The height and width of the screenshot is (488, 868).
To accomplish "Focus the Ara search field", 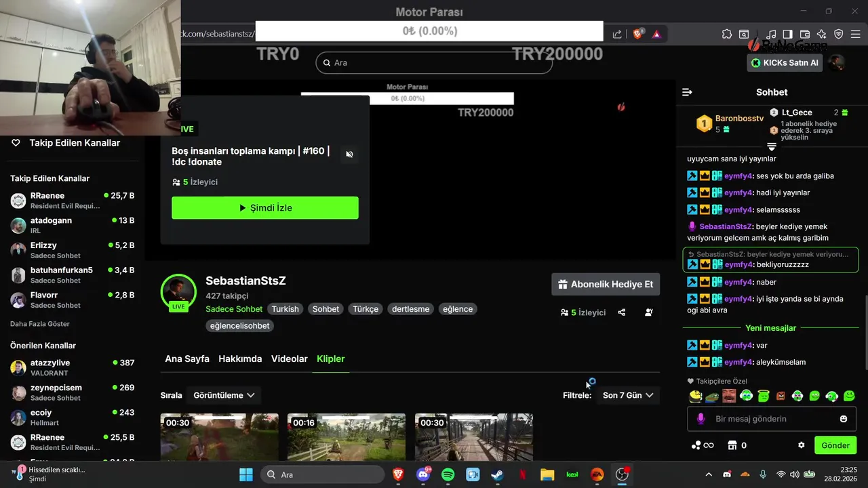I will [434, 62].
